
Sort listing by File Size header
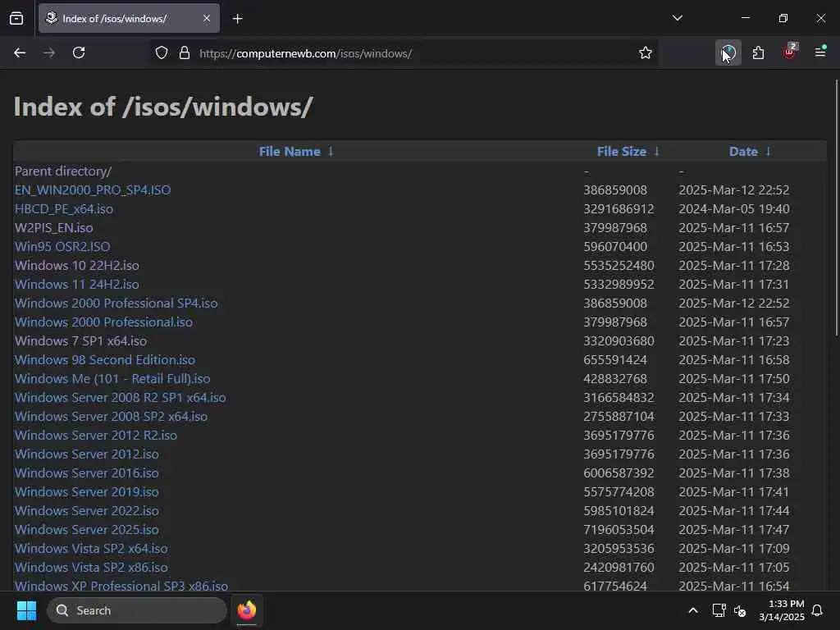click(x=622, y=152)
